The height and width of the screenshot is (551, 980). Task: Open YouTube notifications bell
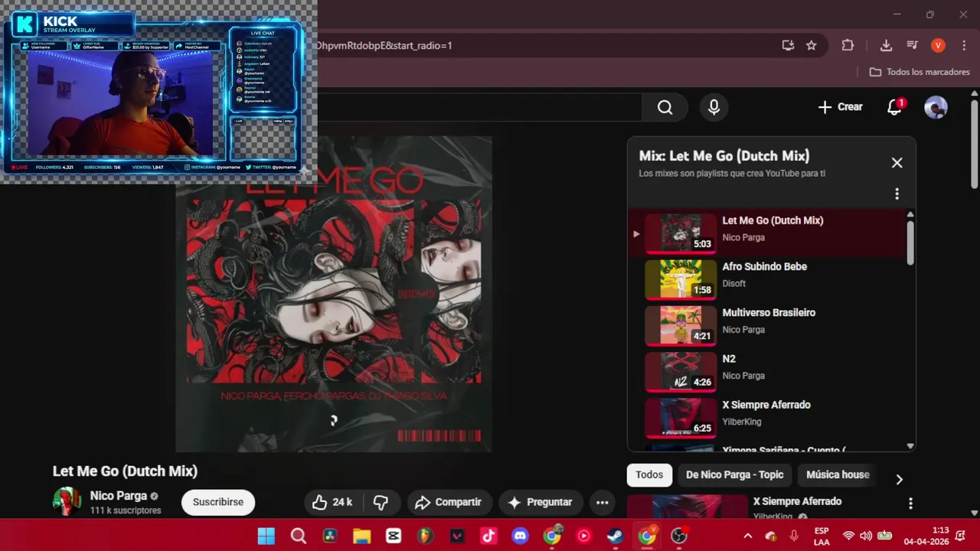coord(894,107)
